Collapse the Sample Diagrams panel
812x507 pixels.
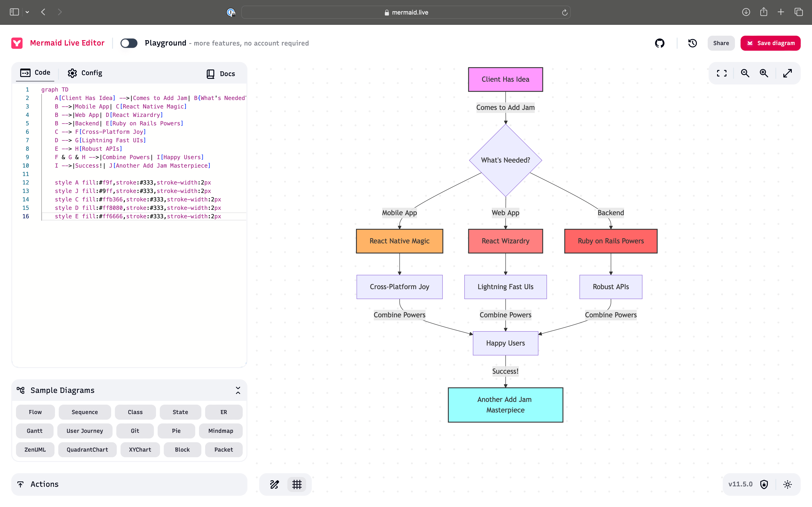tap(238, 390)
